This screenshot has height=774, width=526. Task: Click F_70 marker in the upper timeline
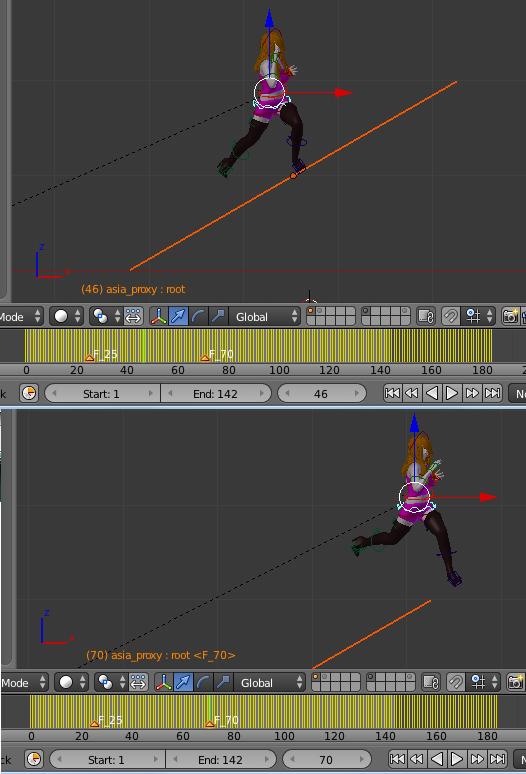pos(205,357)
